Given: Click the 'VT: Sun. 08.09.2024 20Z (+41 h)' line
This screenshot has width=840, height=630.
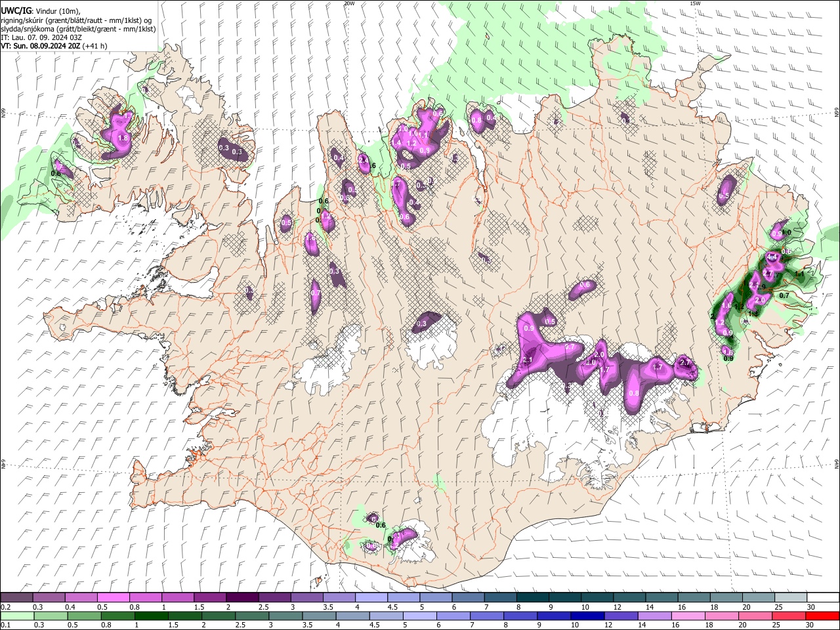Looking at the screenshot, I should tap(54, 46).
